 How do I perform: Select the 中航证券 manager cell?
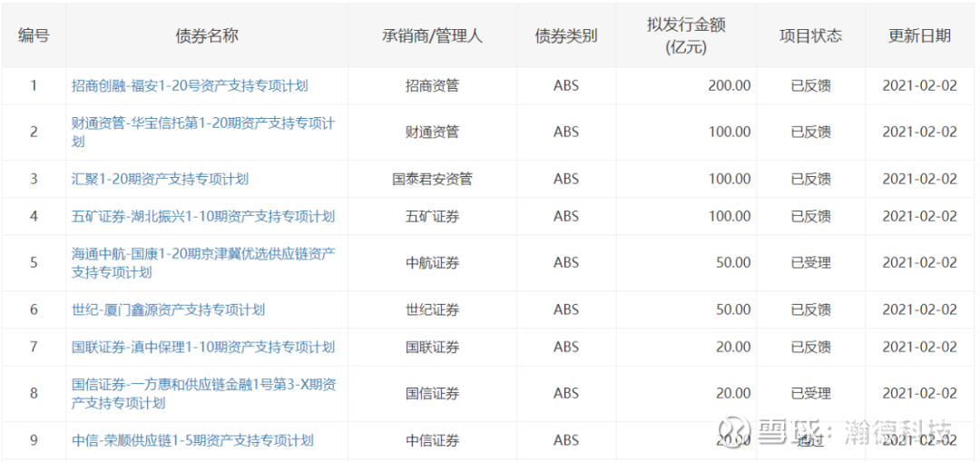pyautogui.click(x=432, y=262)
